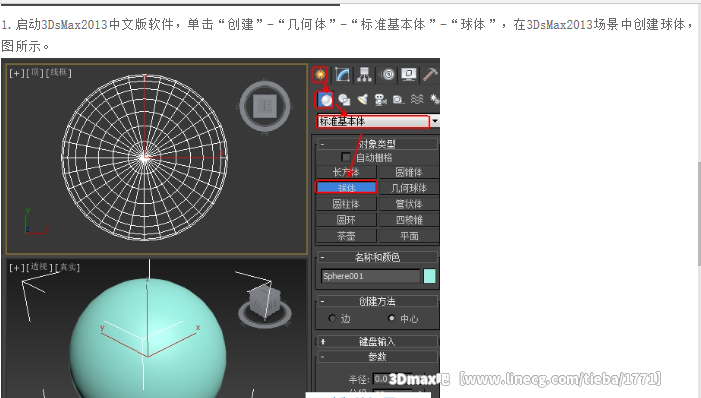Select the 中心 creation method radio
The height and width of the screenshot is (398, 701).
(392, 318)
